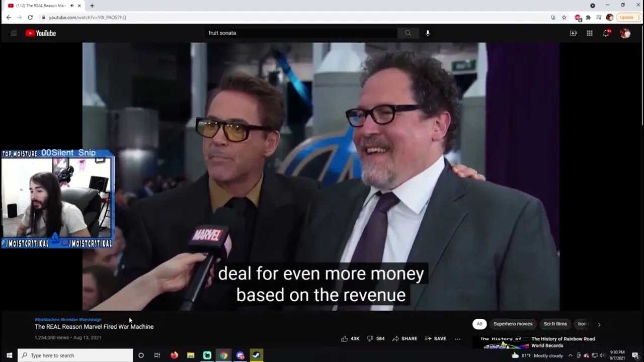Dislike the video with thumbs down
Viewport: 644px width, 362px height.
coord(375,338)
